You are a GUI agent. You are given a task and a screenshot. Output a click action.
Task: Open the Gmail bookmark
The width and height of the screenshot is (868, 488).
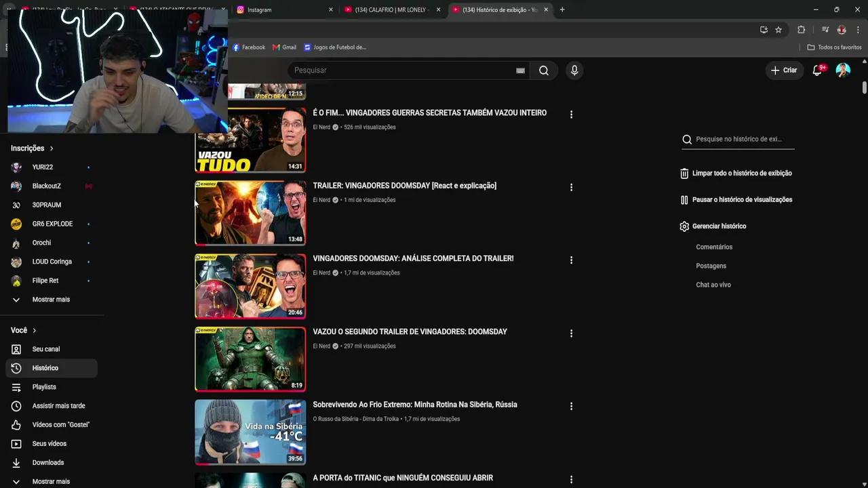[x=284, y=47]
